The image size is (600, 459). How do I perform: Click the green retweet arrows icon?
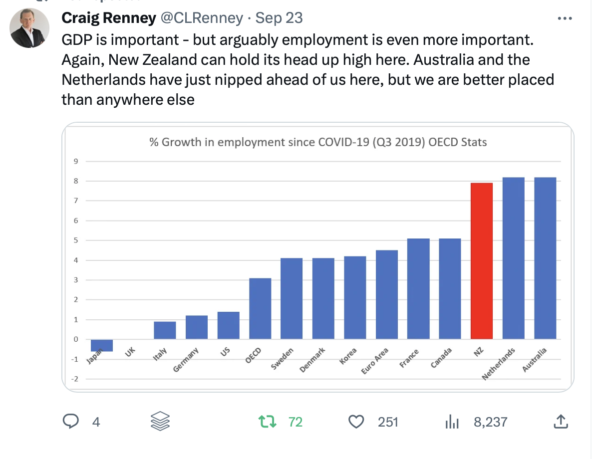[x=266, y=422]
